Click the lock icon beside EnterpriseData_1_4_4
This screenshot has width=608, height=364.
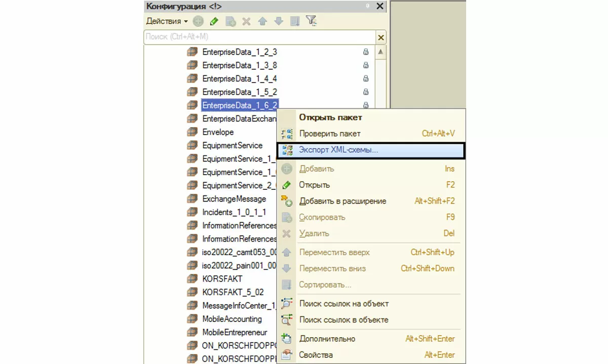(x=365, y=78)
